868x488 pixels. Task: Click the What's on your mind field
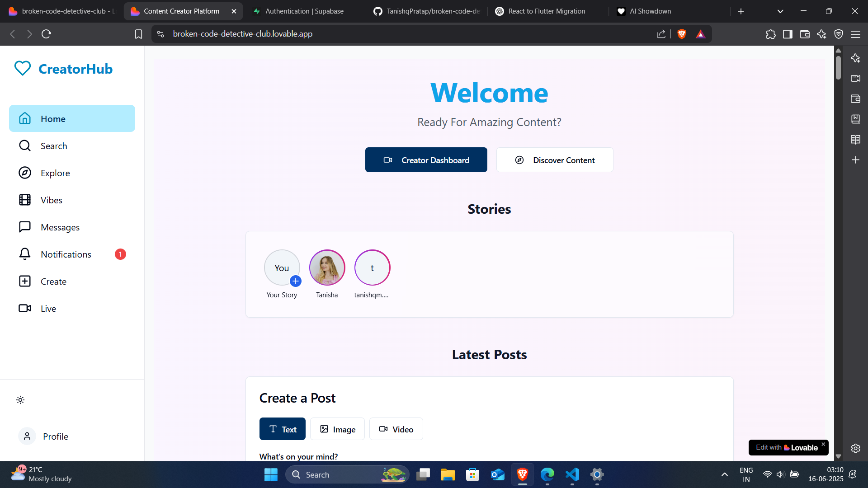point(298,456)
